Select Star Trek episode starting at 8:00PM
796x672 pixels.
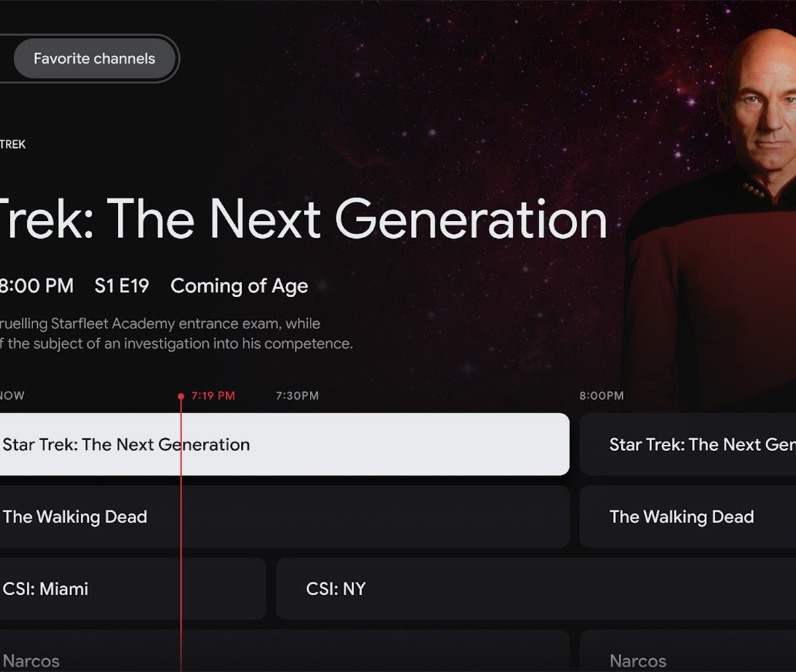pyautogui.click(x=687, y=444)
